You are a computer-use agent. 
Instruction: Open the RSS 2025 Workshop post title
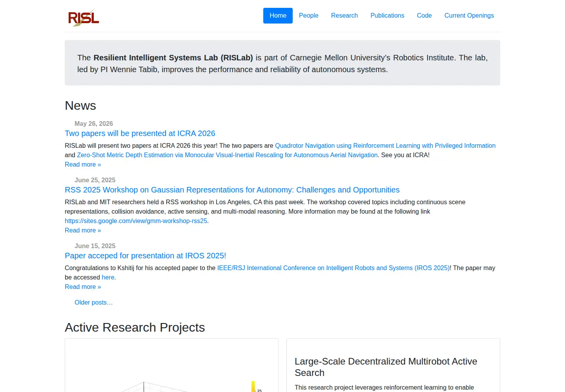[232, 190]
